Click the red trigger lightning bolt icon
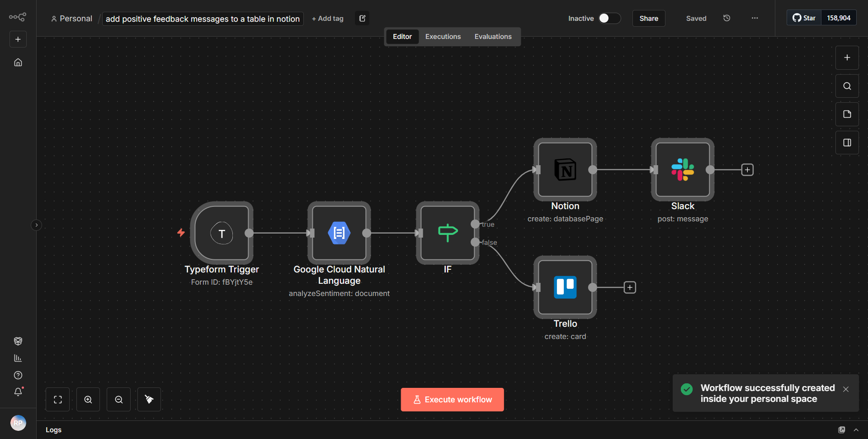 [x=181, y=233]
